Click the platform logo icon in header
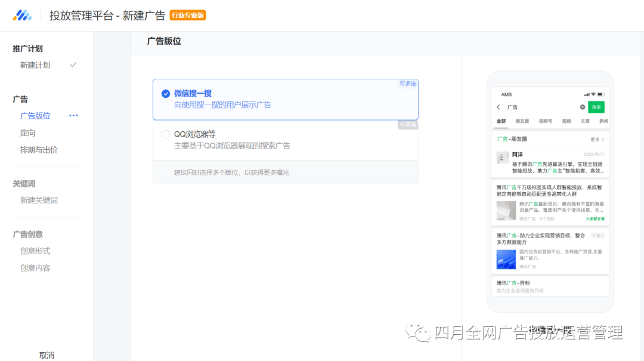The height and width of the screenshot is (361, 644). tap(22, 16)
